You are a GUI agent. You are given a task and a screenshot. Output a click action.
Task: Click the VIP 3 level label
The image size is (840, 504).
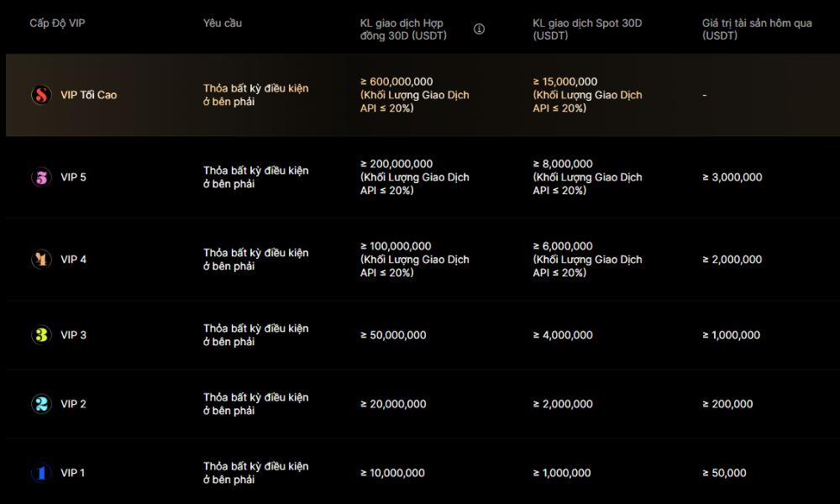(x=73, y=335)
